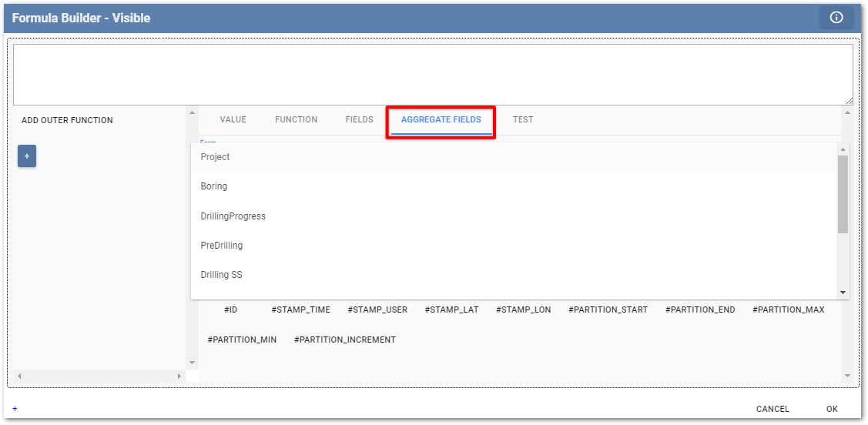
Task: Add the #STAMP_LAT field
Action: 451,310
